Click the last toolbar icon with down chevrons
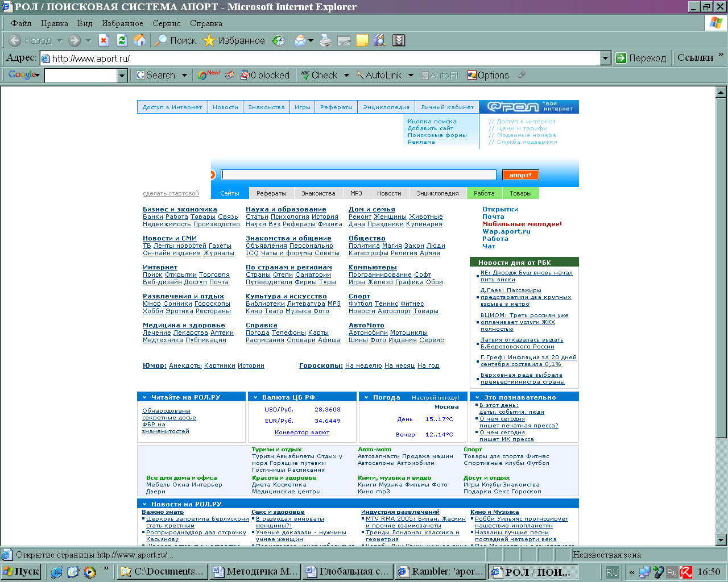The image size is (728, 582). 399,40
